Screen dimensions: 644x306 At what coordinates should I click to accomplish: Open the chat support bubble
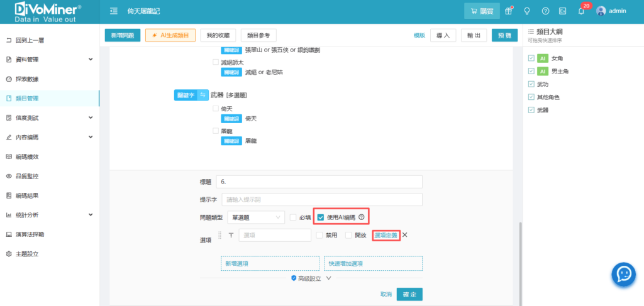(624, 274)
